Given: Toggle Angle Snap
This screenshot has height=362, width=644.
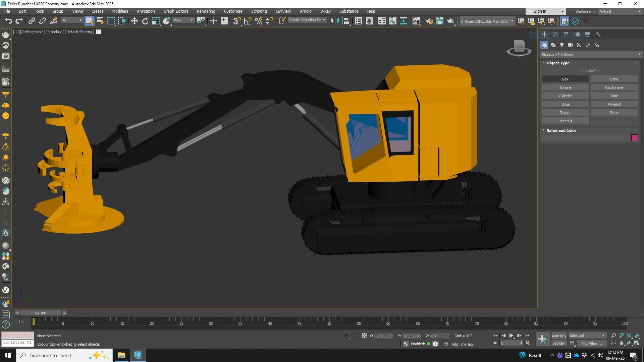Looking at the screenshot, I should 248,21.
